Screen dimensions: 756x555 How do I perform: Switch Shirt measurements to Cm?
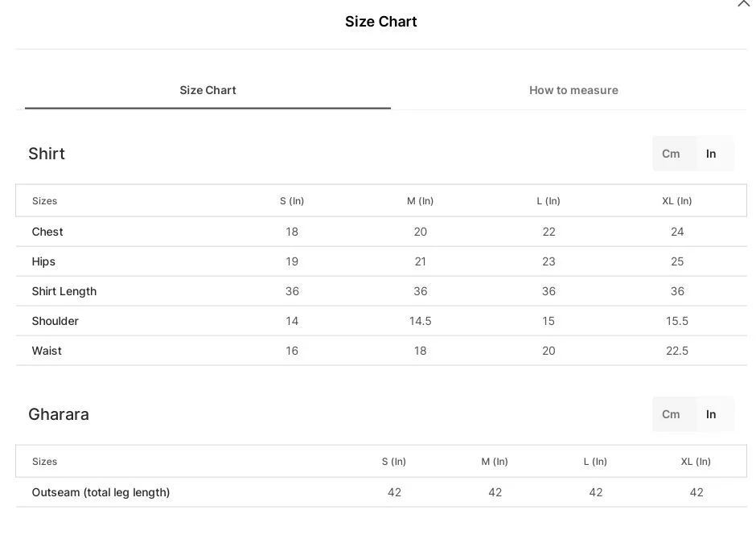672,154
